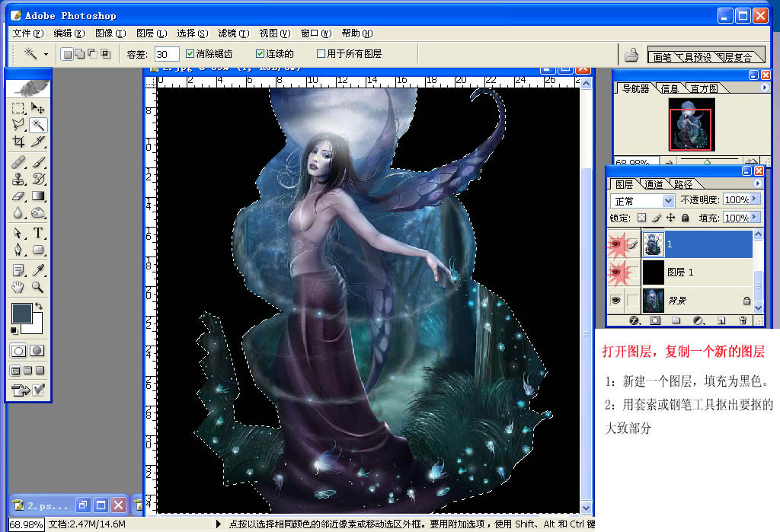Screen dimensions: 780x532
Task: Open the file browser icon in options bar
Action: 631,55
